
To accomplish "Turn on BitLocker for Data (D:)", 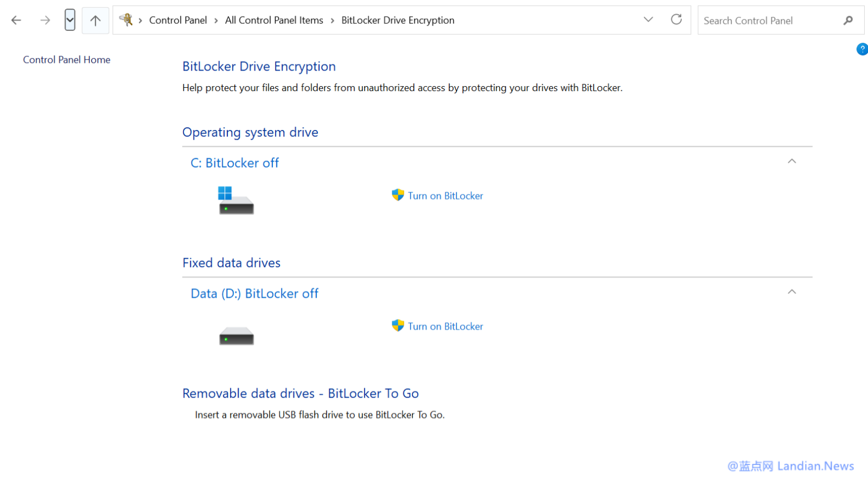I will click(x=445, y=326).
